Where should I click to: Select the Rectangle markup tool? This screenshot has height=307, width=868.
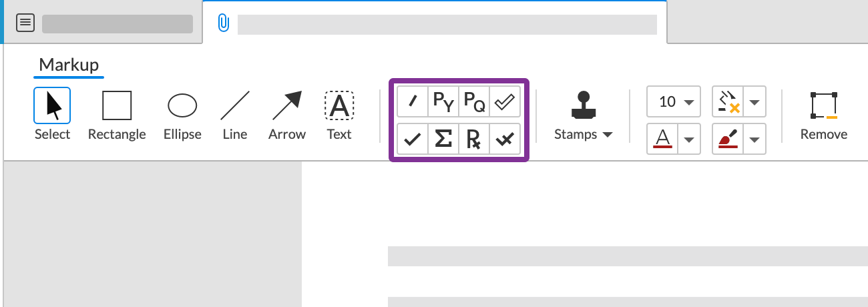117,115
